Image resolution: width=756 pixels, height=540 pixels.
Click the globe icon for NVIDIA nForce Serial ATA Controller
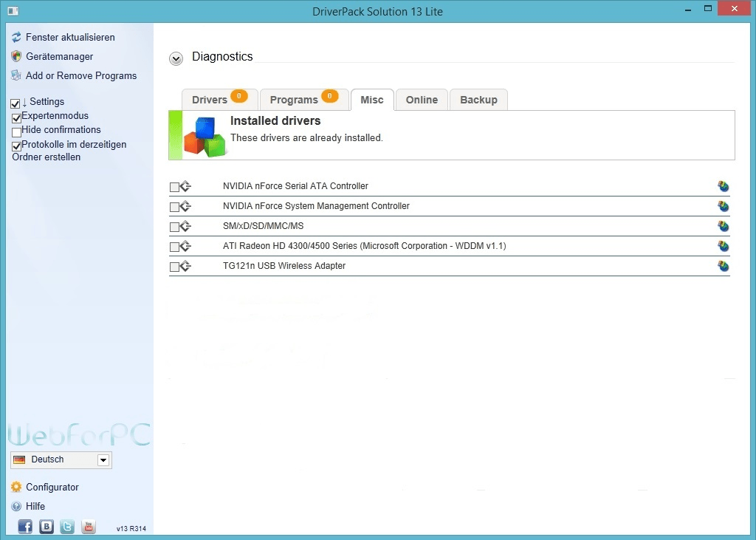[724, 186]
